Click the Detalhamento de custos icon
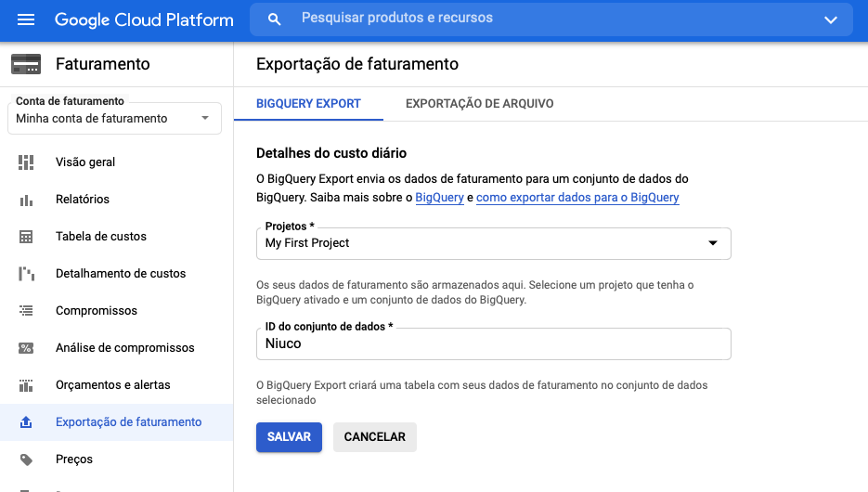Viewport: 868px width, 492px height. (x=26, y=274)
